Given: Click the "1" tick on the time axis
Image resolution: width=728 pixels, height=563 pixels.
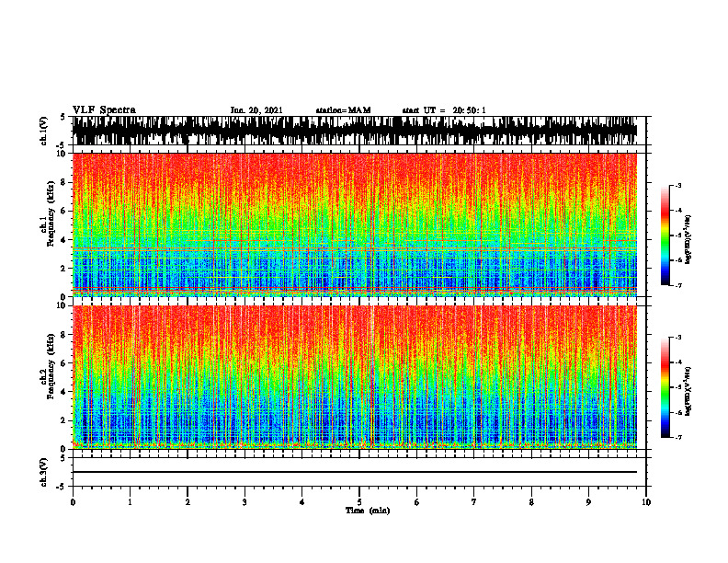Looking at the screenshot, I should 130,502.
